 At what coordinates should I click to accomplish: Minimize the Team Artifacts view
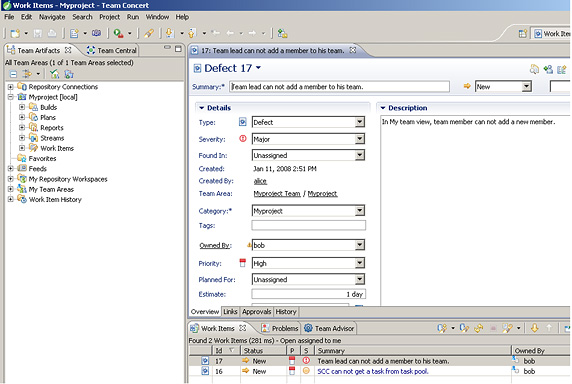[x=167, y=47]
